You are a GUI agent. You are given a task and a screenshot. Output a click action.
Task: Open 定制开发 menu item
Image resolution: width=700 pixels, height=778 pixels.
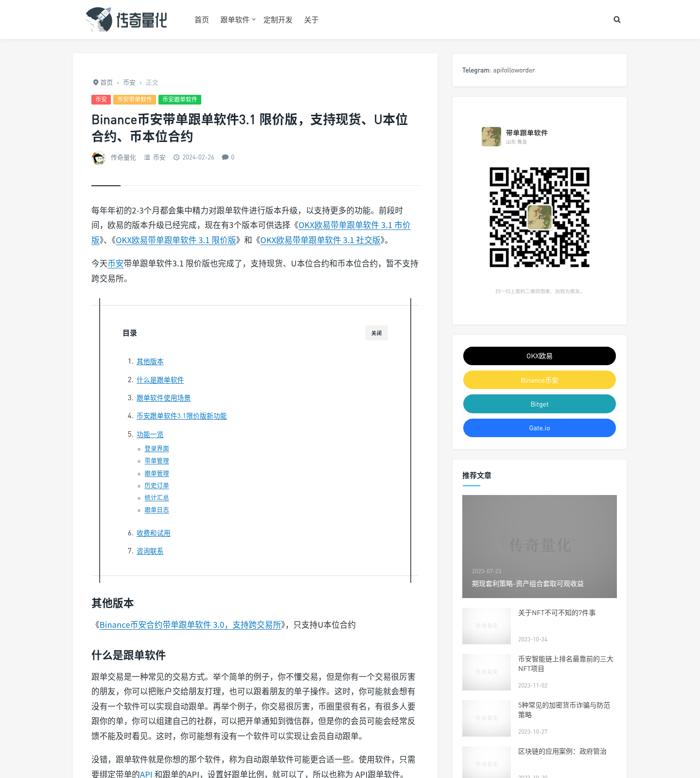click(x=278, y=19)
